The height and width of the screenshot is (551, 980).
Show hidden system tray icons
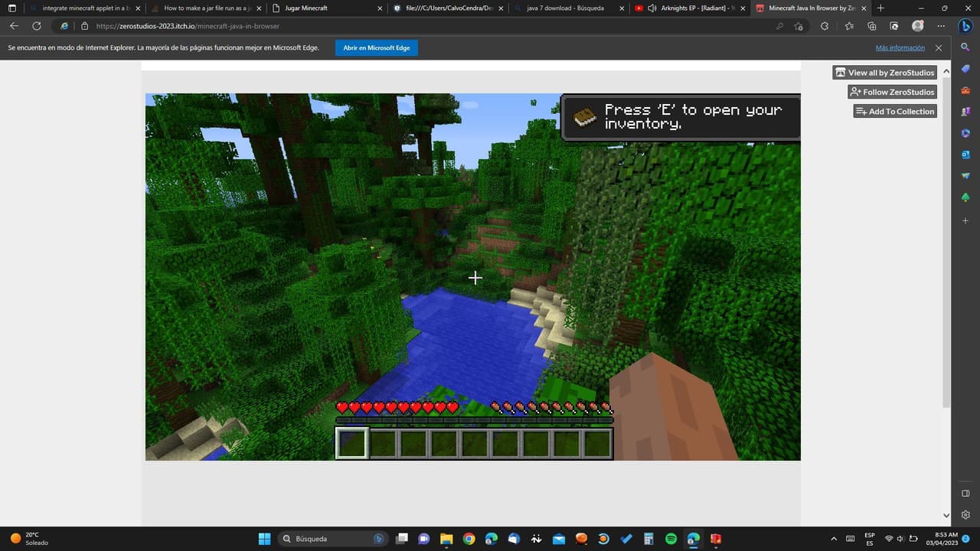[x=834, y=539]
